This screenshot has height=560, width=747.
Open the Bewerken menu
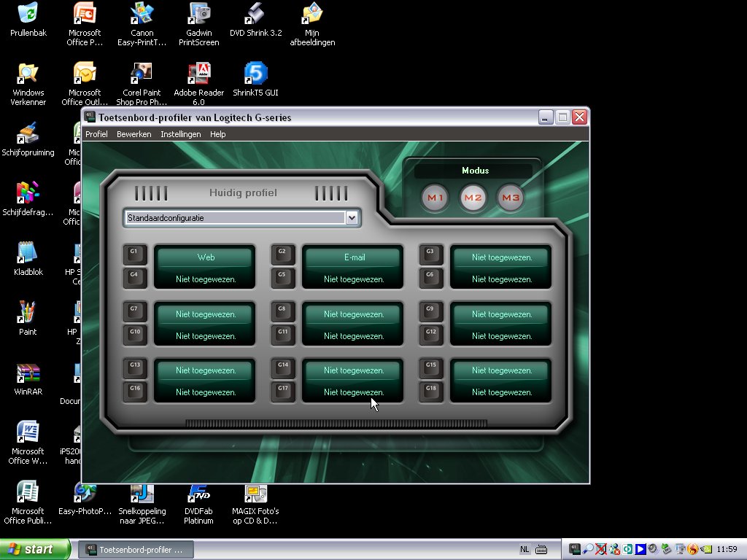click(x=134, y=134)
